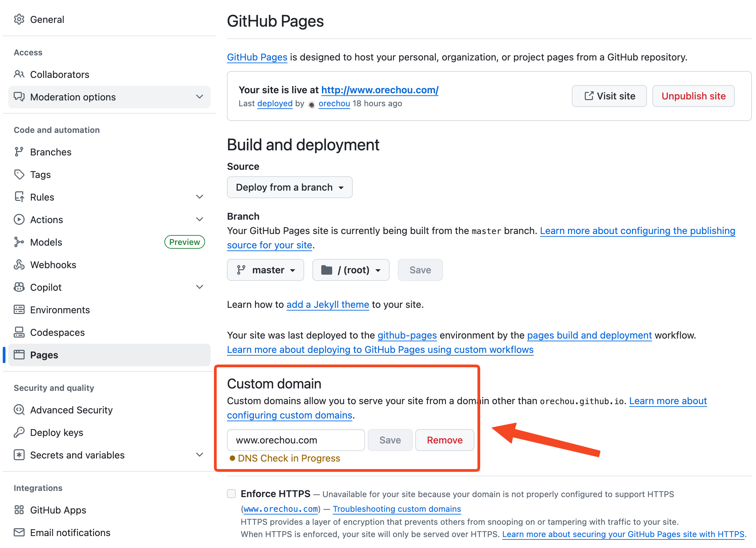The height and width of the screenshot is (548, 756).
Task: Open Codespaces settings page
Action: click(109, 332)
